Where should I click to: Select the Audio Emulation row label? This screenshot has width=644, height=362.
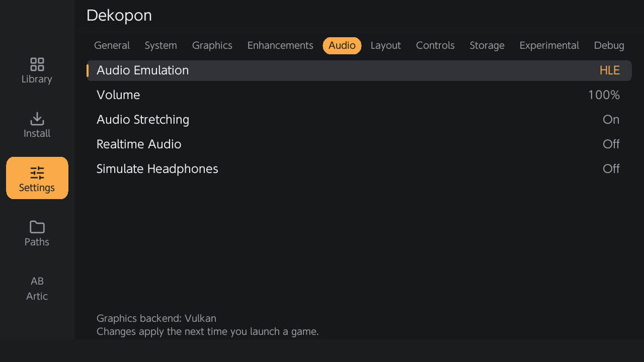coord(142,70)
